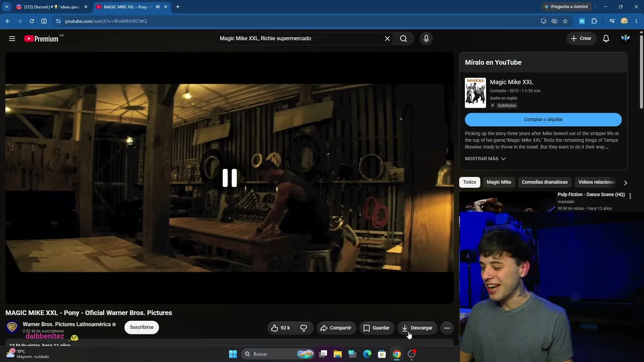Switch to the Discord browser tab

[52, 7]
